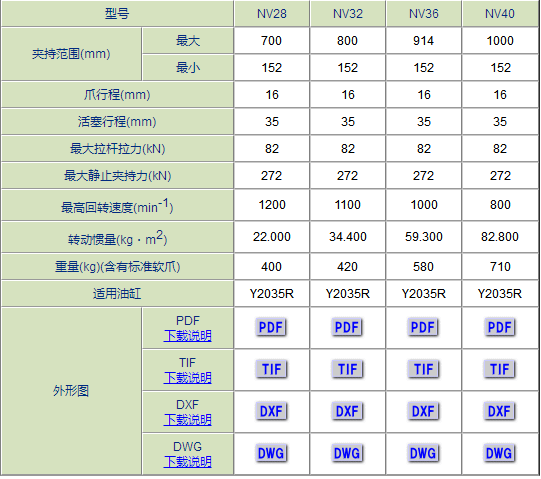Image resolution: width=541 pixels, height=479 pixels.
Task: Download the NV36 TIF drawing
Action: click(423, 369)
